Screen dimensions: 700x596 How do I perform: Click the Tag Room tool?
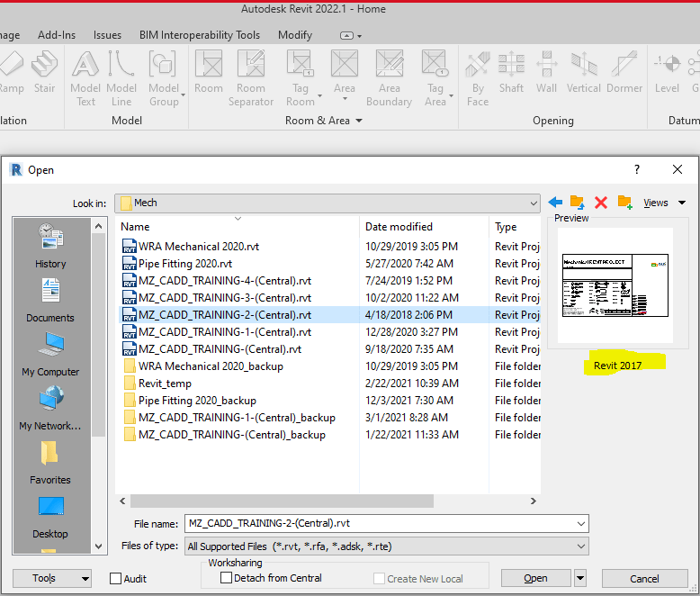[x=301, y=78]
